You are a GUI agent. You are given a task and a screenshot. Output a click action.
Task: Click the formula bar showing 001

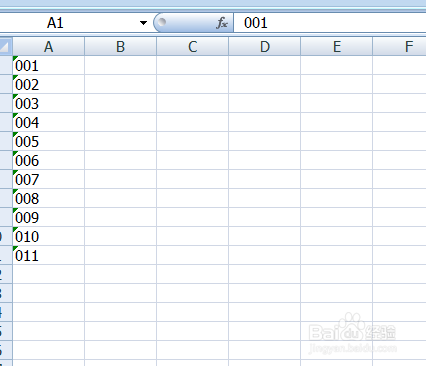tap(330, 23)
